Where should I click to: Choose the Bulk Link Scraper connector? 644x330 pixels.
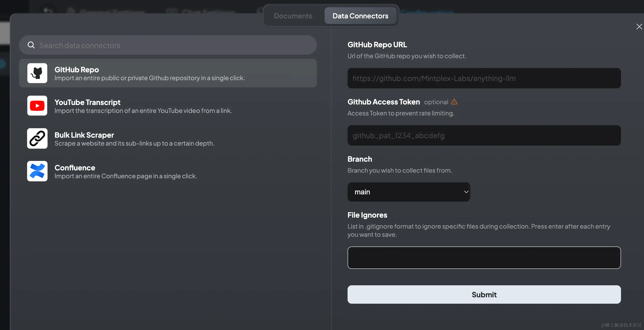[x=134, y=139]
